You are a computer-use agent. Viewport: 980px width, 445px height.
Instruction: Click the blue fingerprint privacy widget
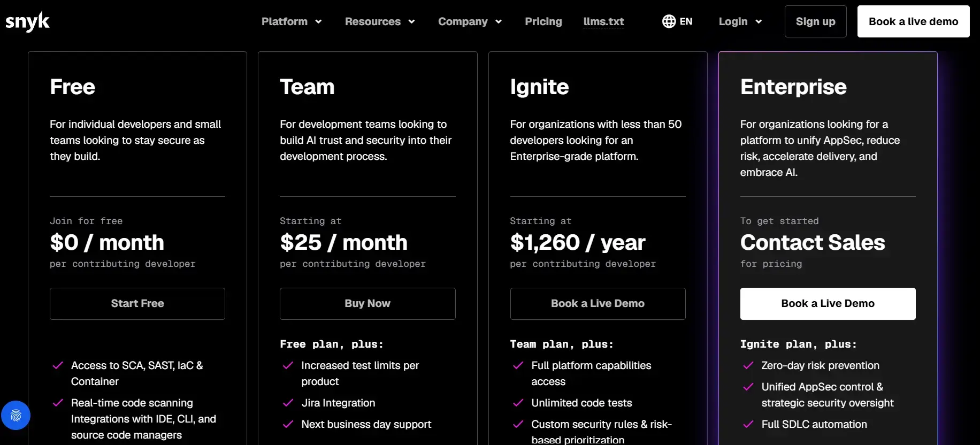[x=16, y=416]
